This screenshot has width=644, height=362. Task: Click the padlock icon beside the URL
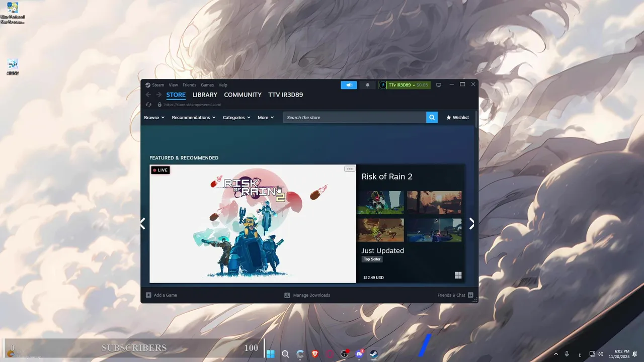[x=159, y=105]
